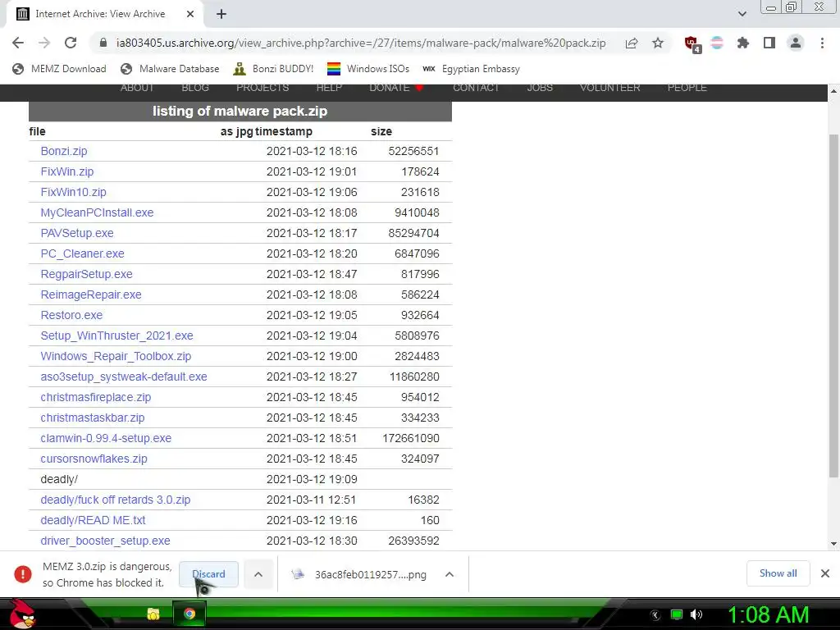Show all downloads
This screenshot has width=840, height=630.
tap(778, 573)
